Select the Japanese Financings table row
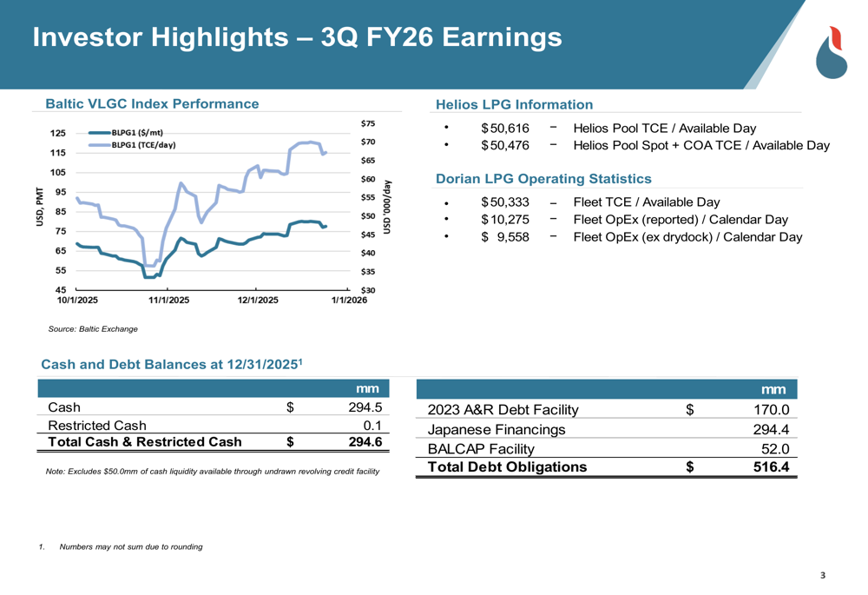 [x=496, y=430]
